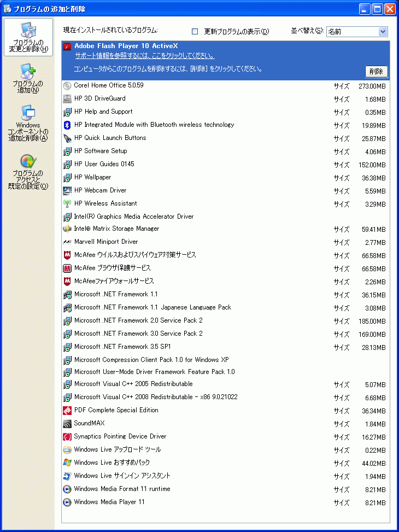
Task: Click the Marvell Miniport Driver icon
Action: [67, 242]
